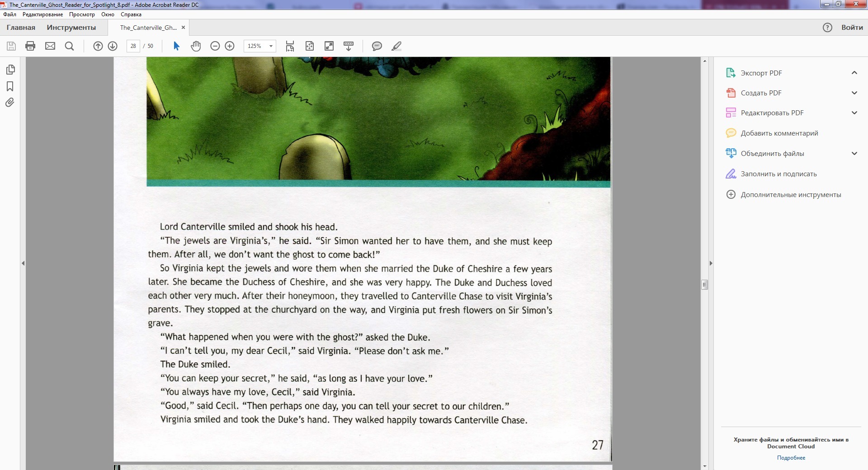
Task: Go to next page arrow
Action: click(x=113, y=46)
